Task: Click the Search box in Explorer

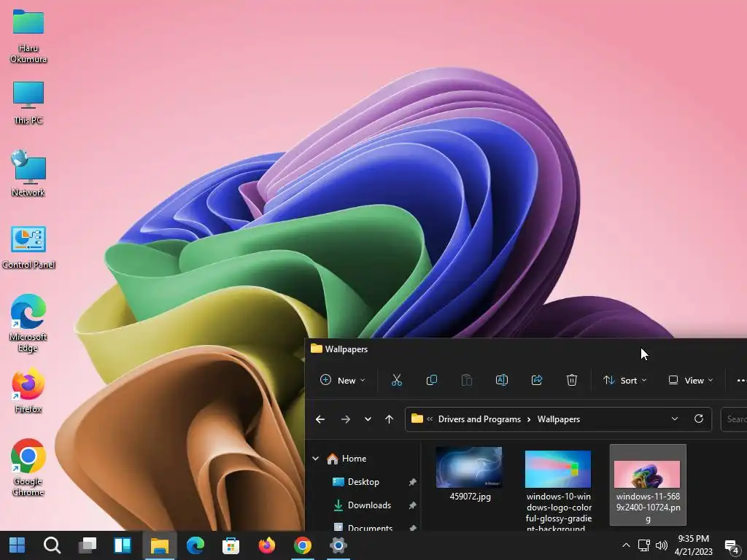Action: point(734,419)
